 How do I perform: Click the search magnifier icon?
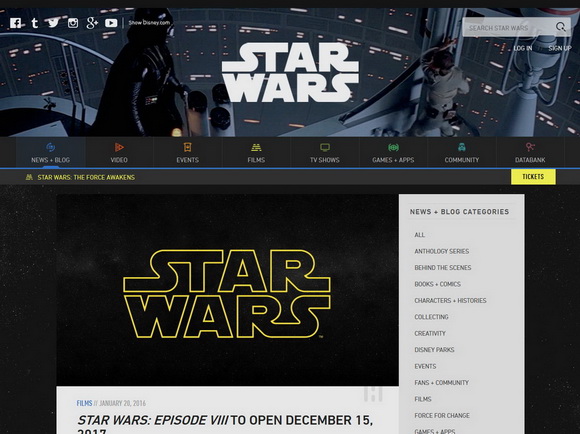coord(561,27)
